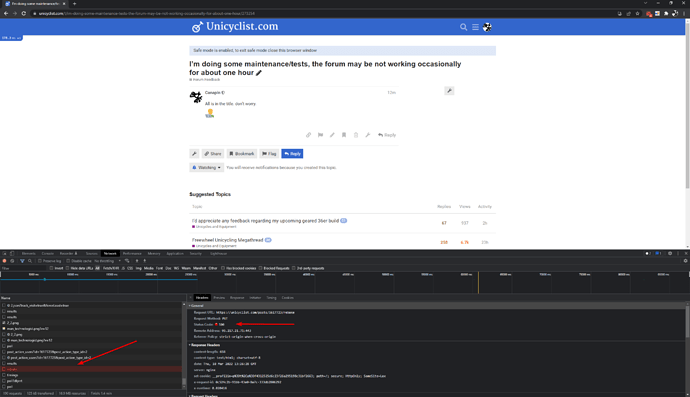Open DevTools settings gear icon
This screenshot has width=690, height=397.
(670, 254)
